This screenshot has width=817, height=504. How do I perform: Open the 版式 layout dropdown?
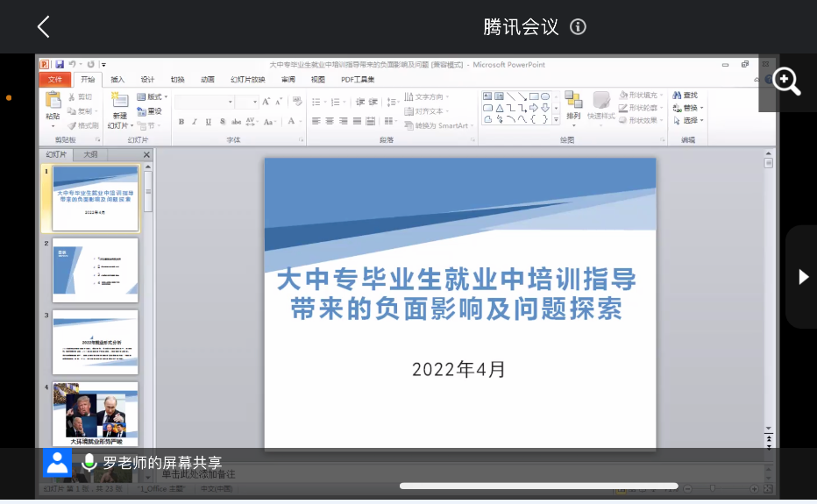pos(153,97)
